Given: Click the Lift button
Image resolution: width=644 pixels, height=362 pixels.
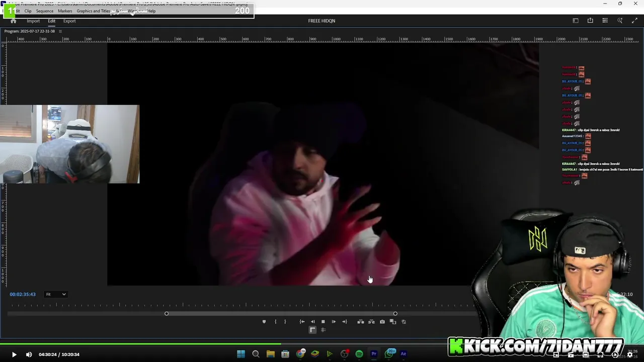Looking at the screenshot, I should (361, 322).
